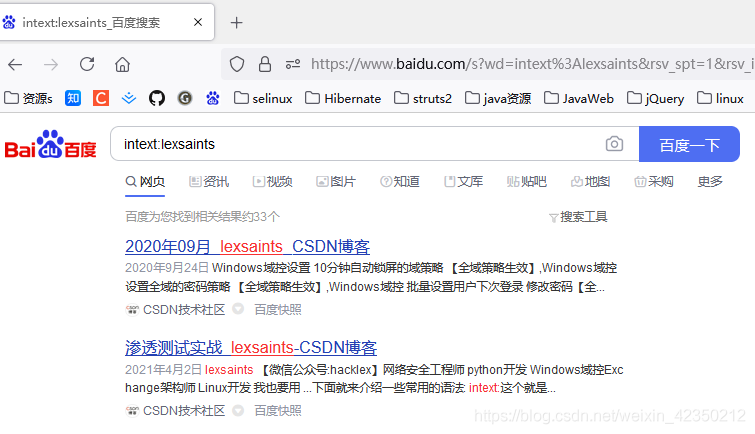755x434 pixels.
Task: Open 百度快照 for the first result
Action: (x=278, y=309)
